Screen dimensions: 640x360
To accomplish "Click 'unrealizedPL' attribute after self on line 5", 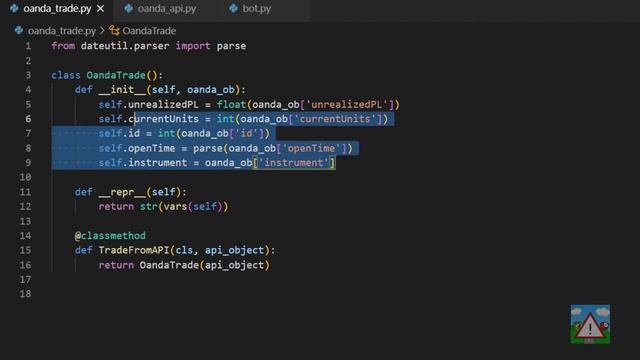I will click(163, 104).
